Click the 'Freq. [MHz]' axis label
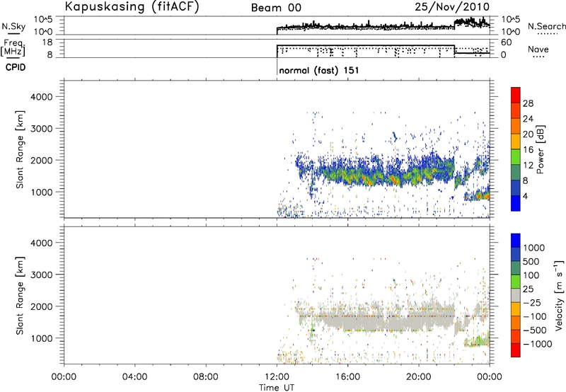 (x=13, y=47)
